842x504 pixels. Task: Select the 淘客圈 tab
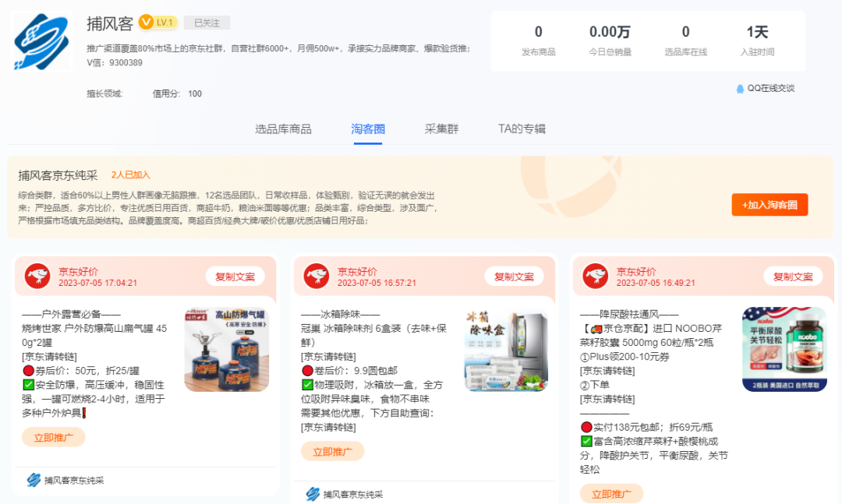tap(368, 129)
